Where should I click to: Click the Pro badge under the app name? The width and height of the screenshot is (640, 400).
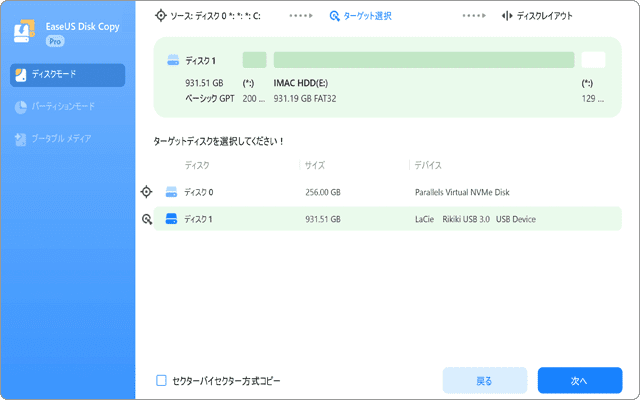(x=55, y=41)
